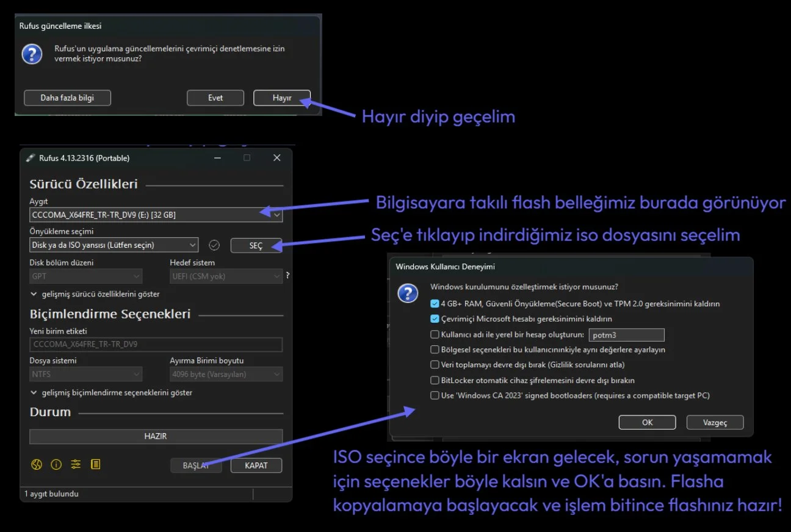Open the Önyükleme seçimi dropdown
Image resolution: width=791 pixels, height=532 pixels.
114,245
